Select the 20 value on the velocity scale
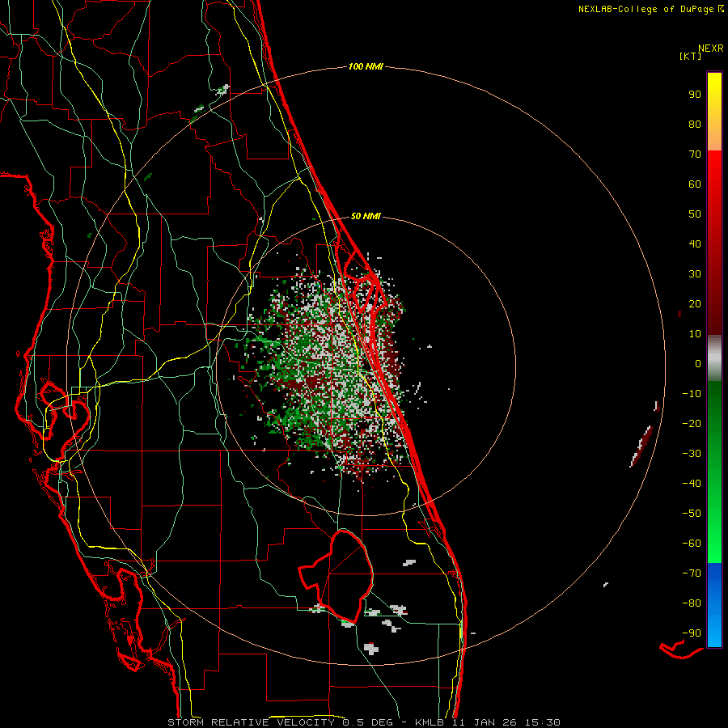This screenshot has height=728, width=728. 695,303
